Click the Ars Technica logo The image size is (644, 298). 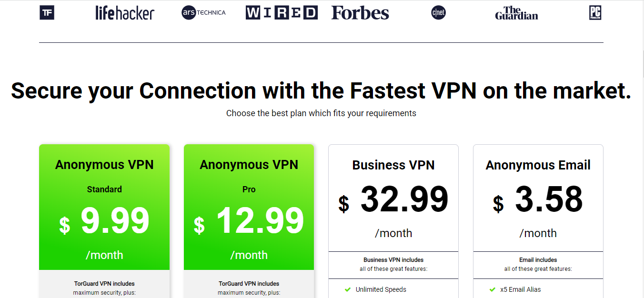coord(204,13)
